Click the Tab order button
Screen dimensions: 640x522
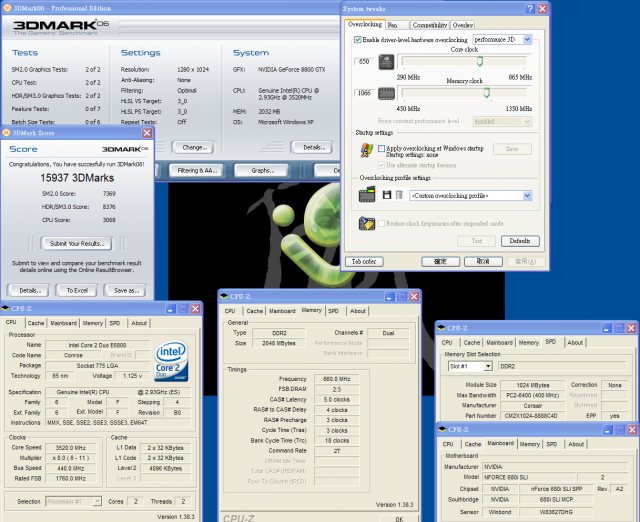pyautogui.click(x=364, y=262)
